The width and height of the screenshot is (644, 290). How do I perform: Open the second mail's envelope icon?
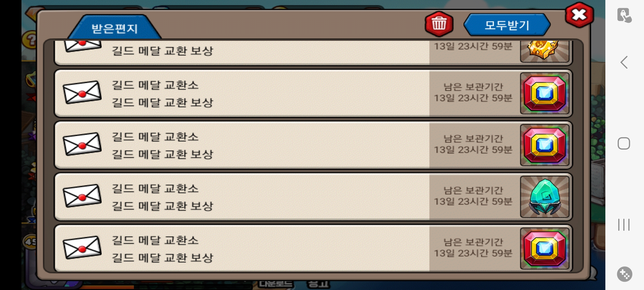pyautogui.click(x=82, y=92)
